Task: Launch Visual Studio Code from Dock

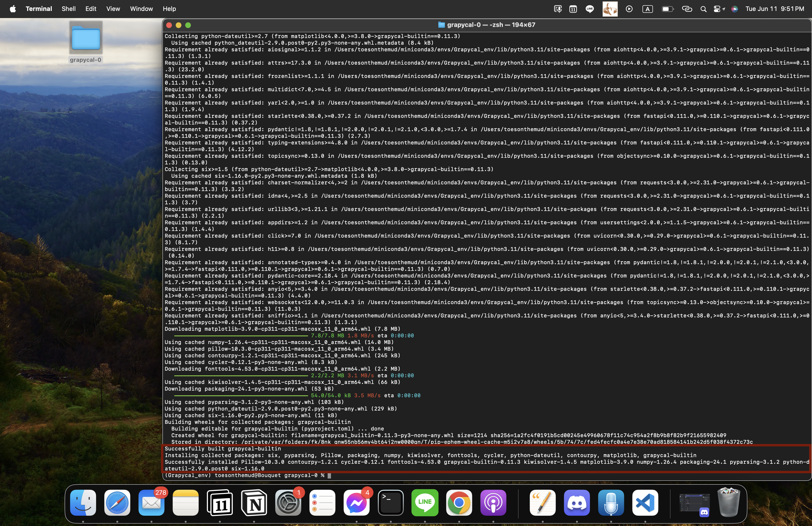Action: (x=645, y=502)
